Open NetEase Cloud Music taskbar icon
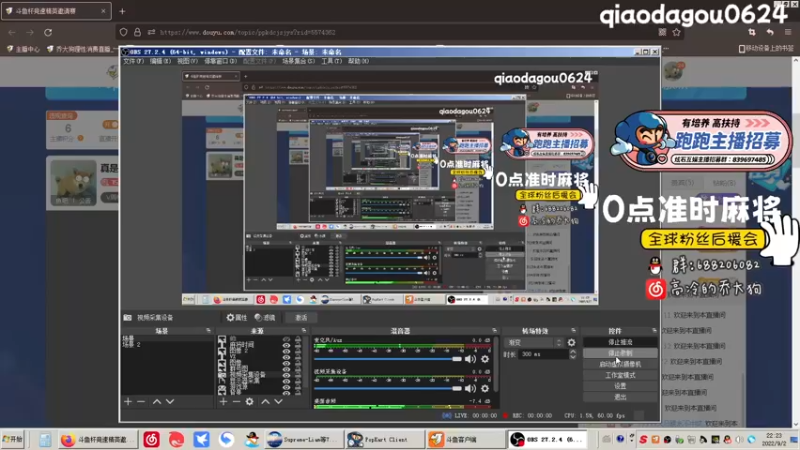Viewport: 800px width, 450px height. [152, 439]
